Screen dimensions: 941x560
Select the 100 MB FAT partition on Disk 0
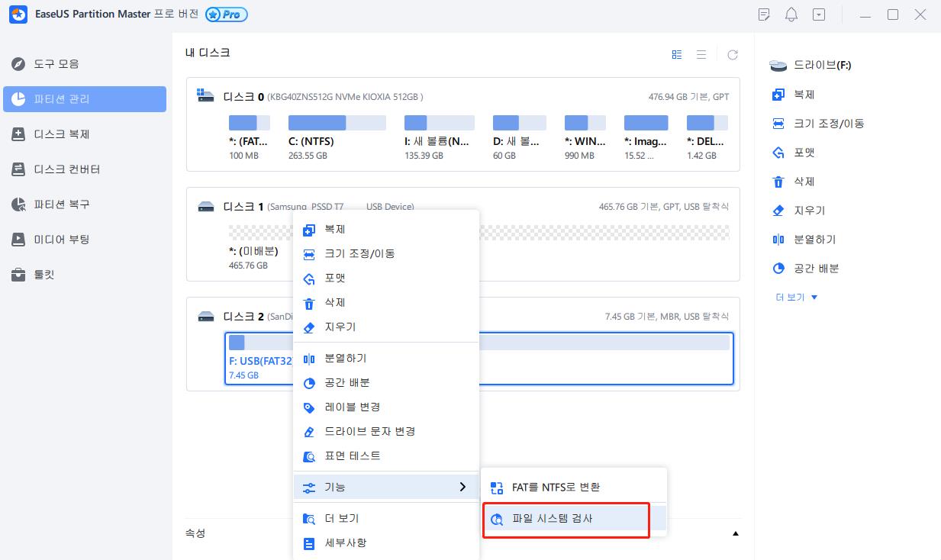250,137
